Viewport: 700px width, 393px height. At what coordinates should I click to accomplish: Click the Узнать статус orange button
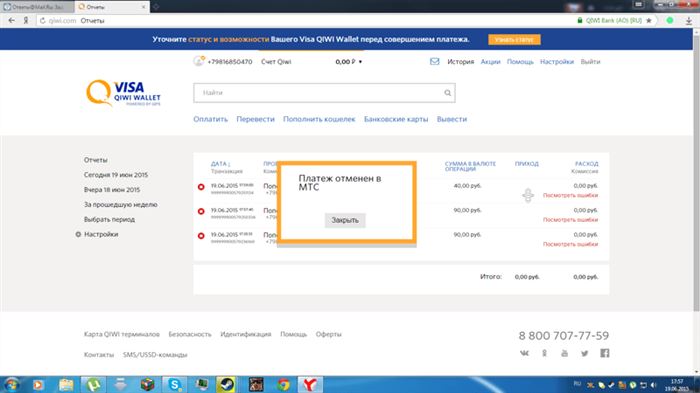(514, 40)
